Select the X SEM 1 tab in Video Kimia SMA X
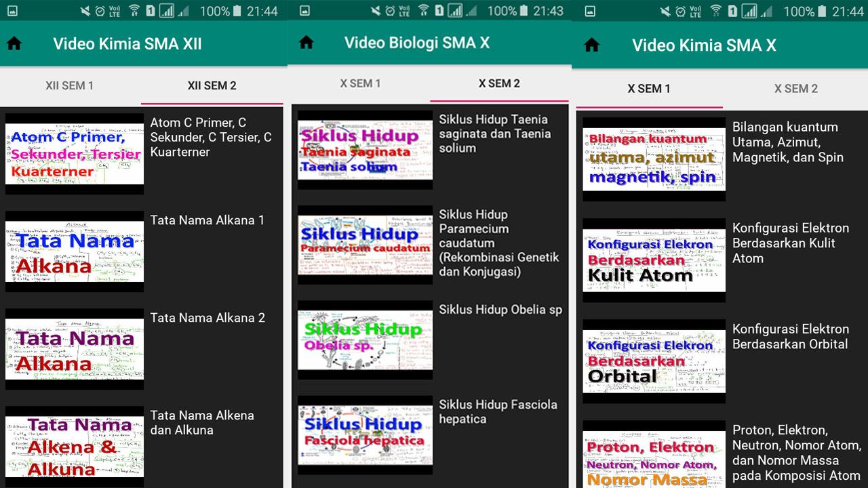868x488 pixels. (650, 89)
